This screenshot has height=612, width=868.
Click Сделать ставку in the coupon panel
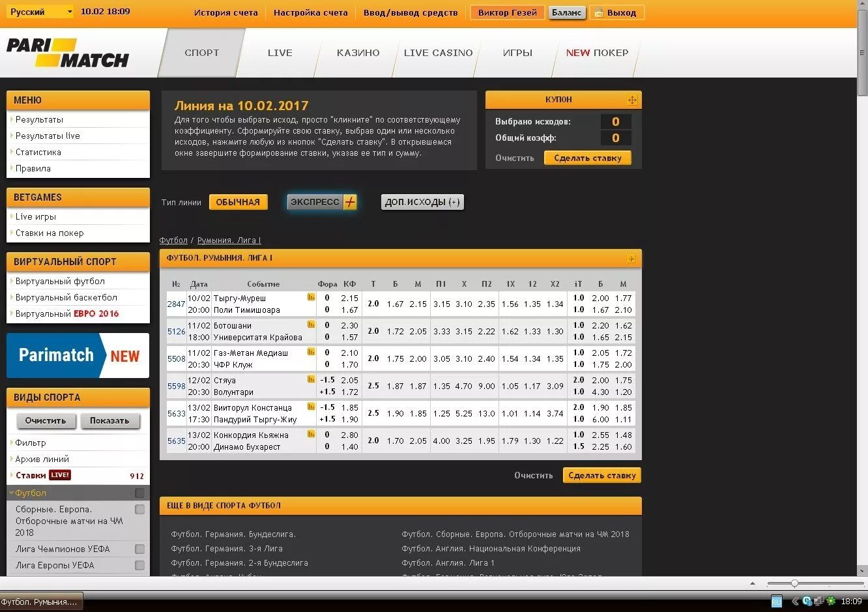588,158
